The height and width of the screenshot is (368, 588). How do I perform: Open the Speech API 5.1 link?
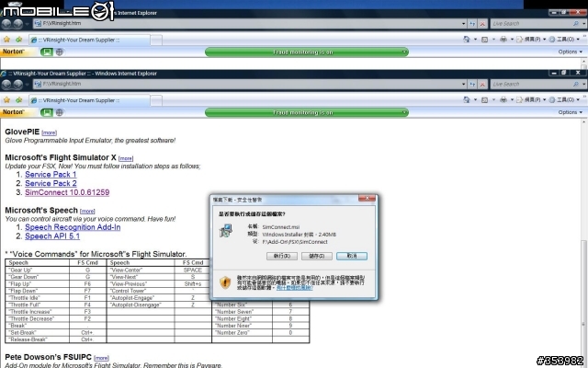(x=52, y=236)
